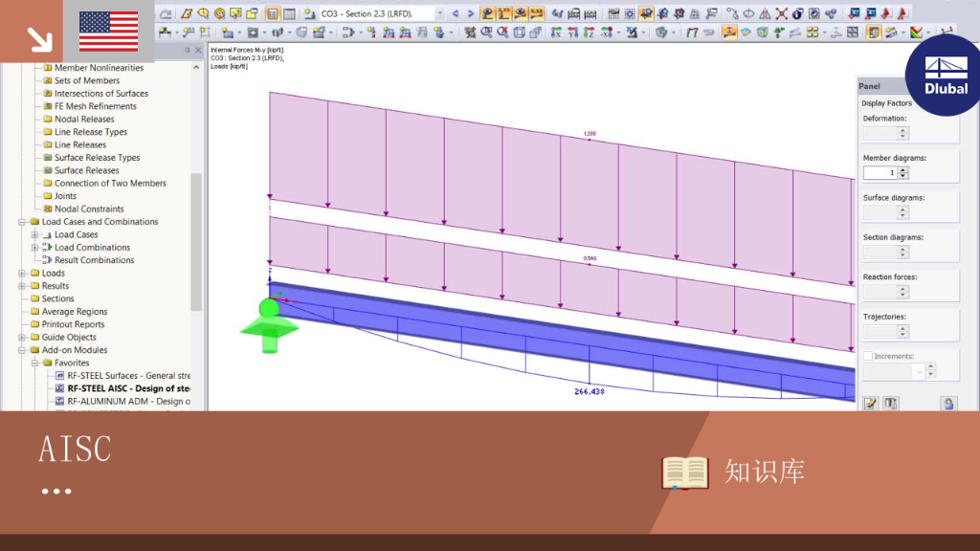
Task: Click the navigator scroll up arrow
Action: [196, 68]
